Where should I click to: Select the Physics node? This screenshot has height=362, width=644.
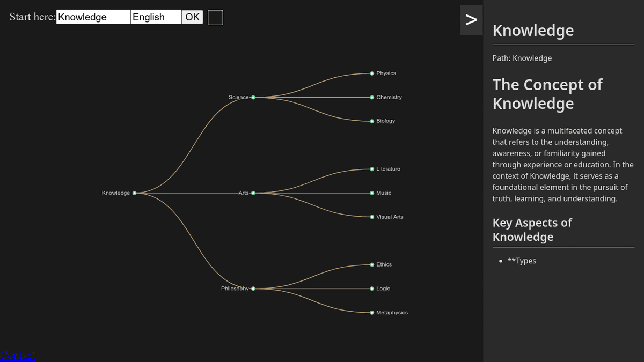[x=372, y=73]
